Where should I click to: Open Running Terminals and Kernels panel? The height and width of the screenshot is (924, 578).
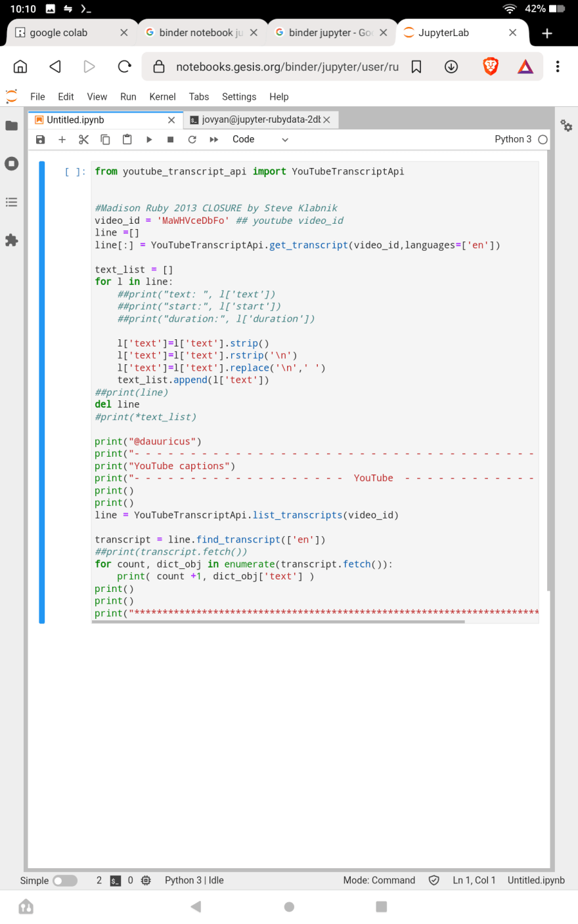[12, 163]
